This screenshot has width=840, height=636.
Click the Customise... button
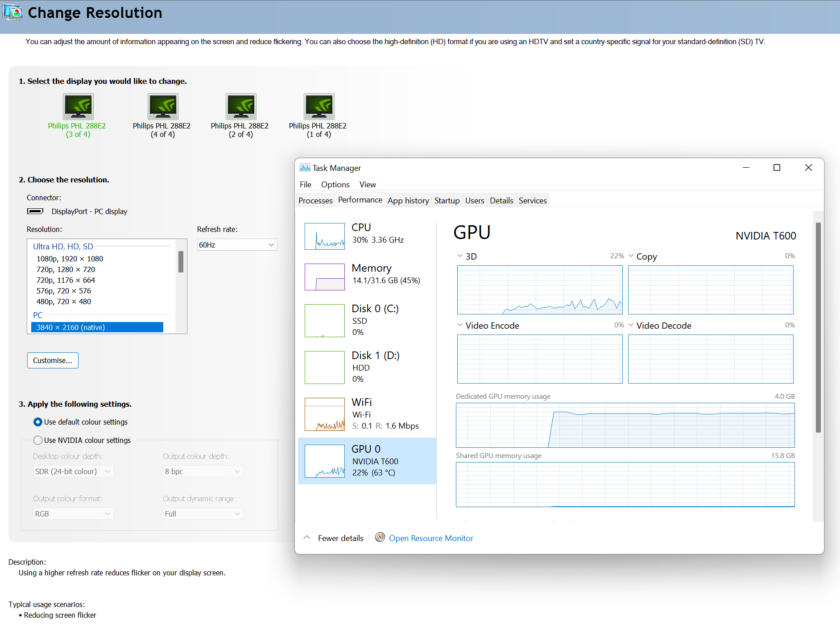pyautogui.click(x=53, y=360)
